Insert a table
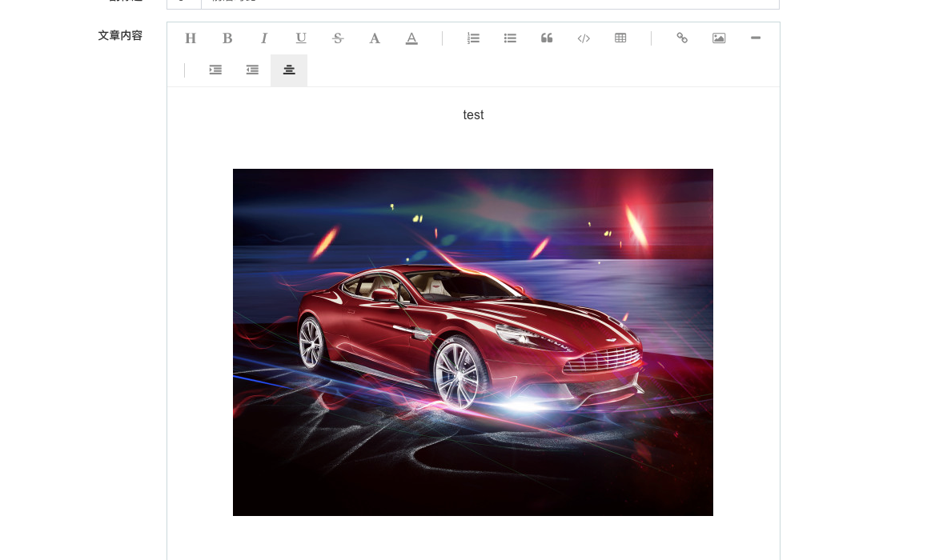Screen dimensions: 943x560 (620, 38)
